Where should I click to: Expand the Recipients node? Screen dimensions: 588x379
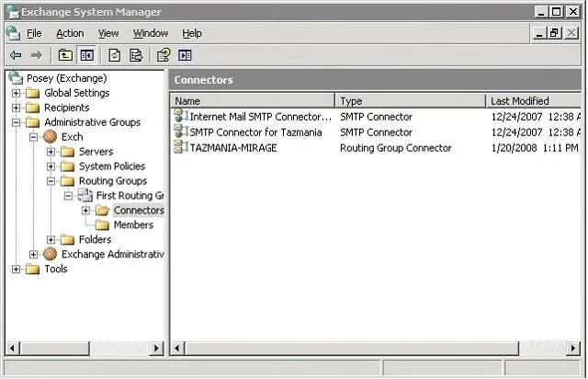[16, 108]
